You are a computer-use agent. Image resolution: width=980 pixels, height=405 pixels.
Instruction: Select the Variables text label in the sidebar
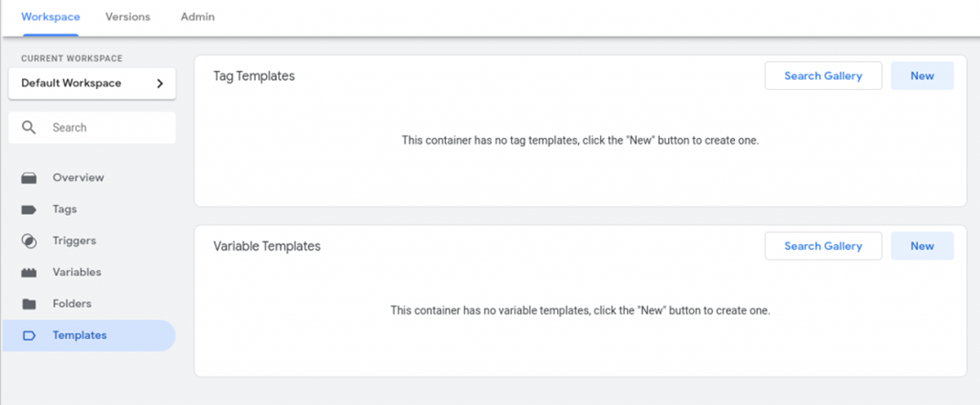77,273
